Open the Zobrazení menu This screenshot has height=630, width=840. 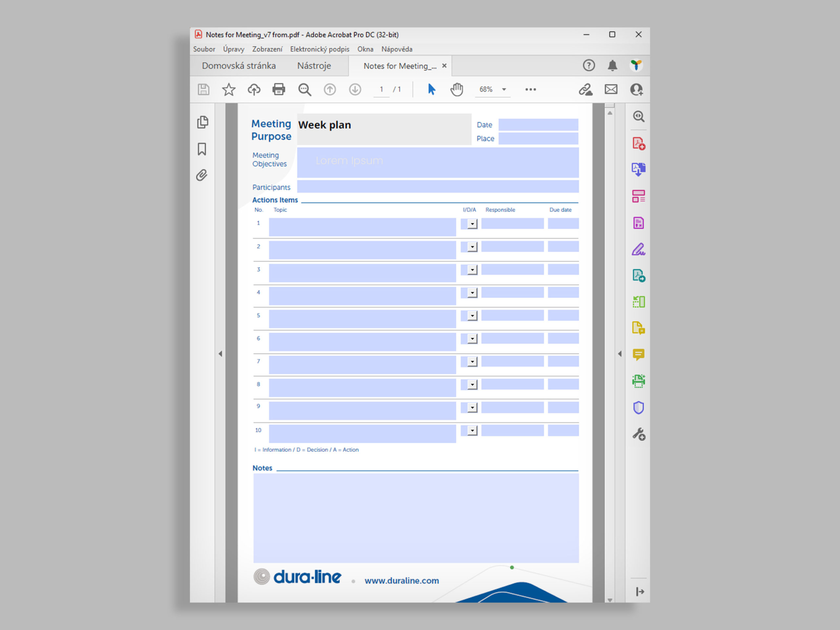click(x=267, y=49)
